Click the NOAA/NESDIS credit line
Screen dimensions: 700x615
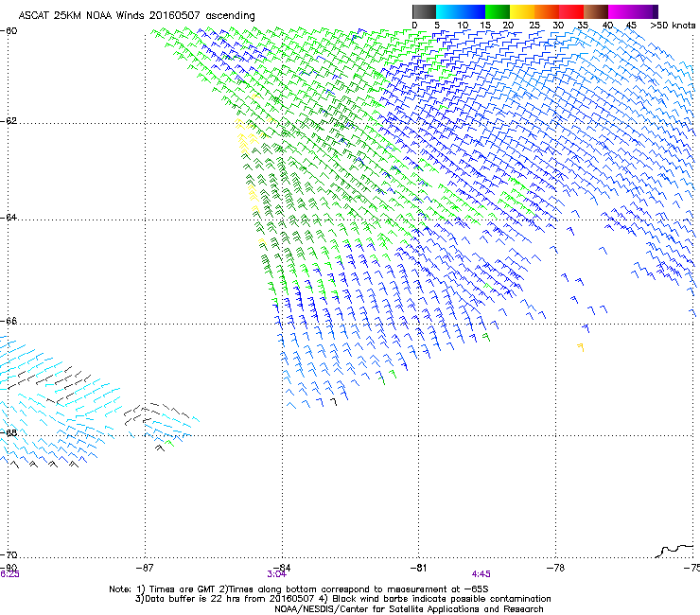tap(409, 609)
